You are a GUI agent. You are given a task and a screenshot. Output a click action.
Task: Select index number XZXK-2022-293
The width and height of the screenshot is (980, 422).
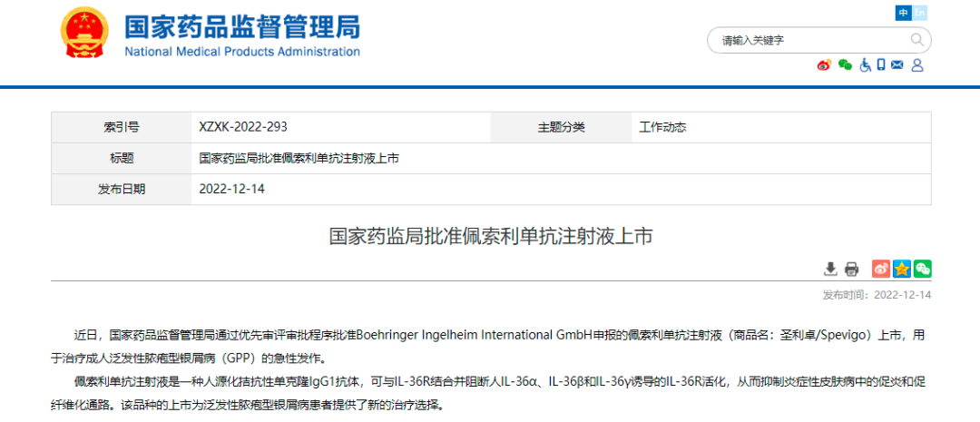242,128
